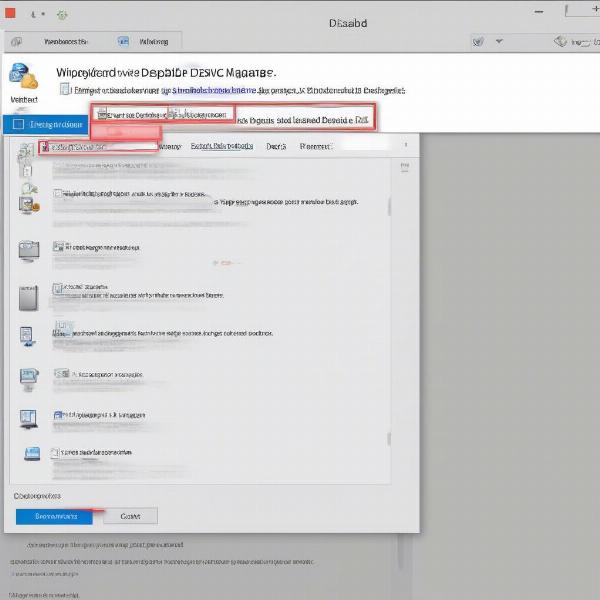
Task: Click the underlined column header link
Action: [x=222, y=146]
